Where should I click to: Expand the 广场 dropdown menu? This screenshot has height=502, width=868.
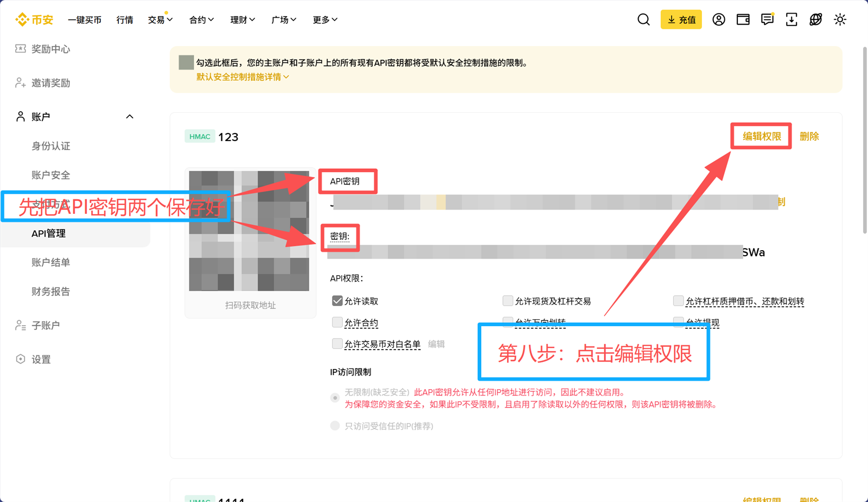click(x=284, y=20)
